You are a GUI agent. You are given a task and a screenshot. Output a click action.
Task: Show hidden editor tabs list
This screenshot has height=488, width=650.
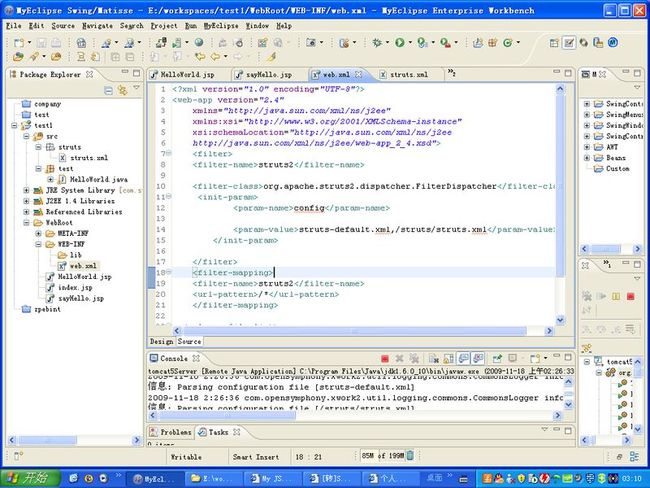point(451,73)
